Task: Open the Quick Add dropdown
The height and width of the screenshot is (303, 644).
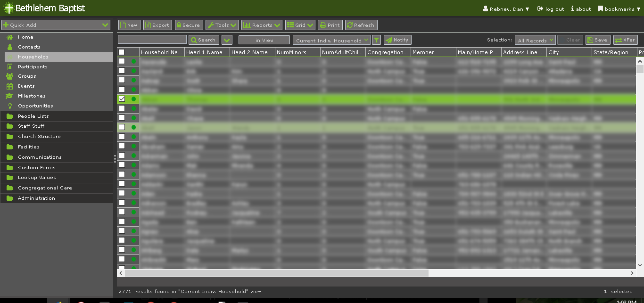Action: click(56, 25)
